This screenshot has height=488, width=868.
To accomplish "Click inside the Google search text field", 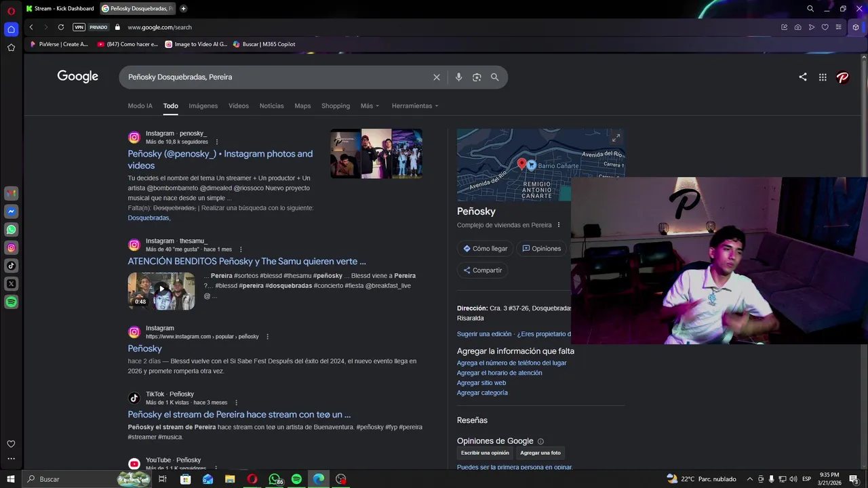I will [275, 77].
